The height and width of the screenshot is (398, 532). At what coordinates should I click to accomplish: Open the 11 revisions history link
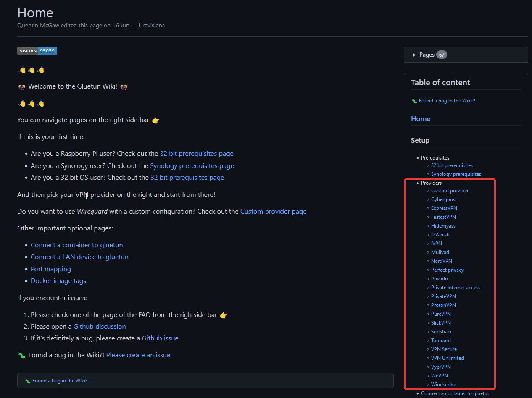[150, 25]
